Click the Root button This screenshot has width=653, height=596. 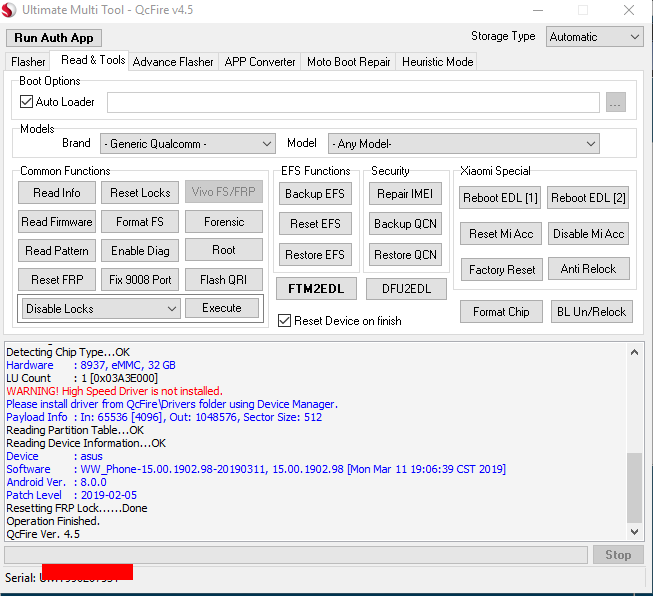224,250
